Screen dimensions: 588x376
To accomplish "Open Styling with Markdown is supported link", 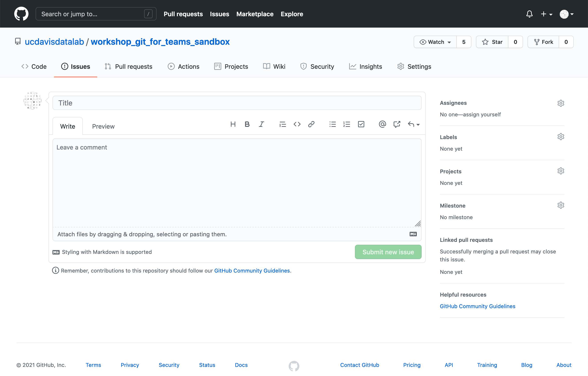I will pos(102,252).
